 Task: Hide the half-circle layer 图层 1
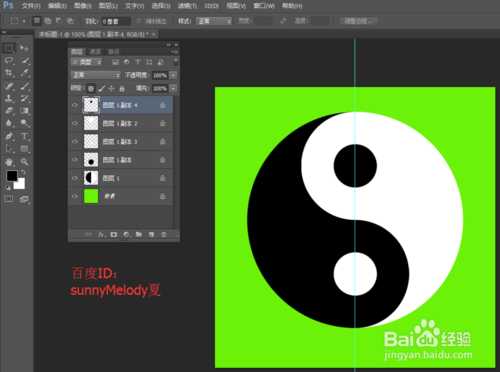75,178
